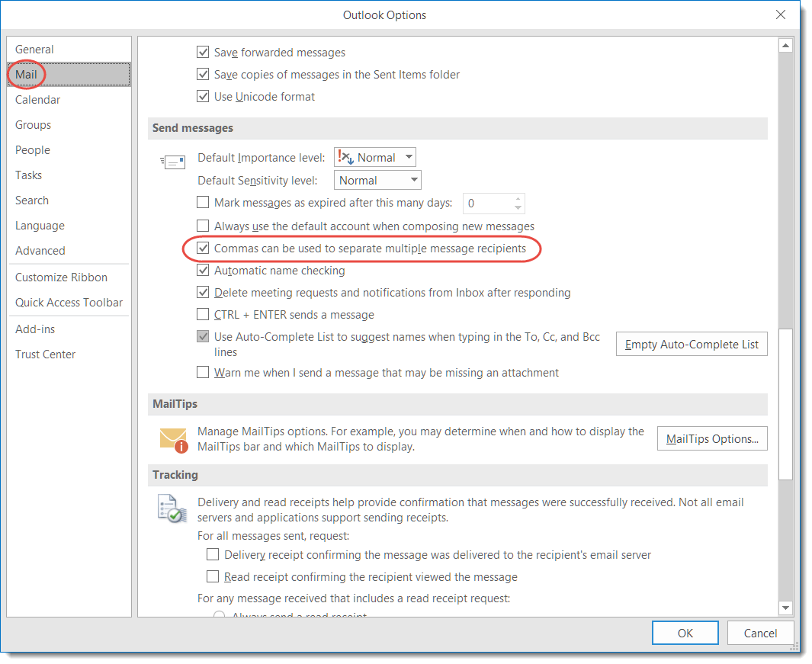The image size is (812, 664).
Task: Enable Read receipt confirming recipient viewed message
Action: tap(213, 576)
